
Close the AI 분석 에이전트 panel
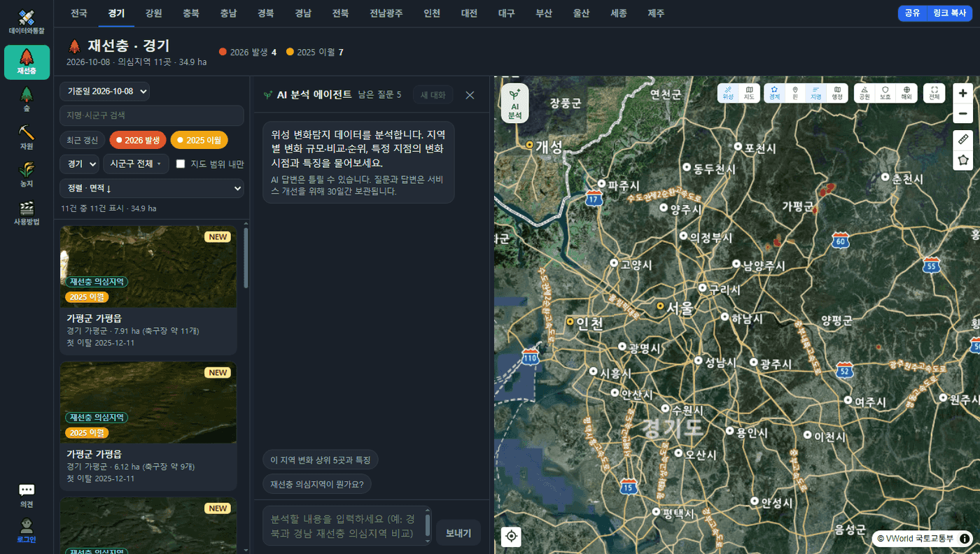click(470, 95)
